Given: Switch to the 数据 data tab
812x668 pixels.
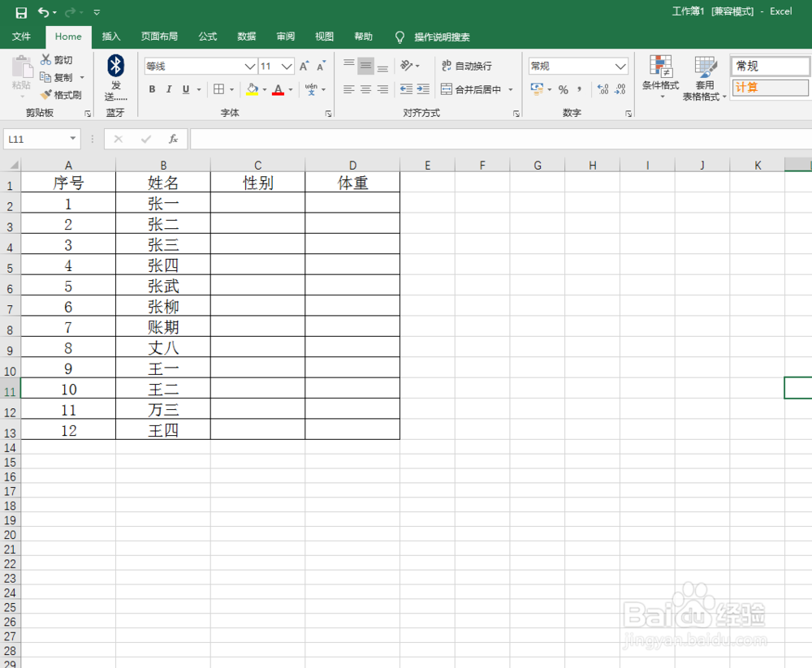Looking at the screenshot, I should [x=247, y=37].
